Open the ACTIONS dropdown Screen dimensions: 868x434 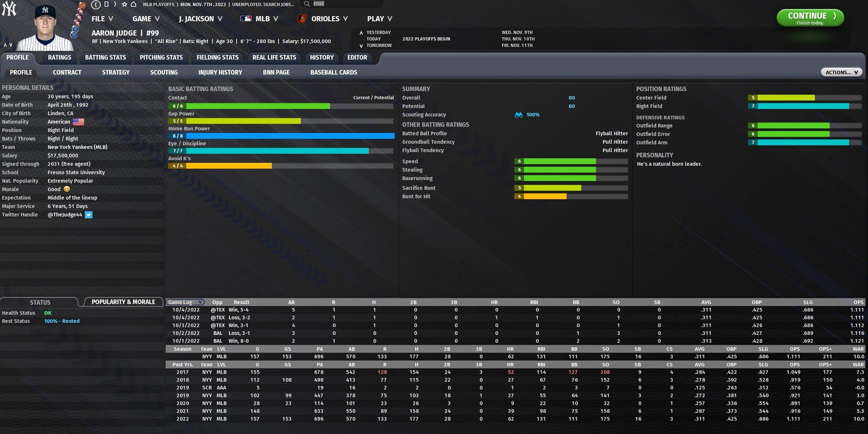pos(841,72)
